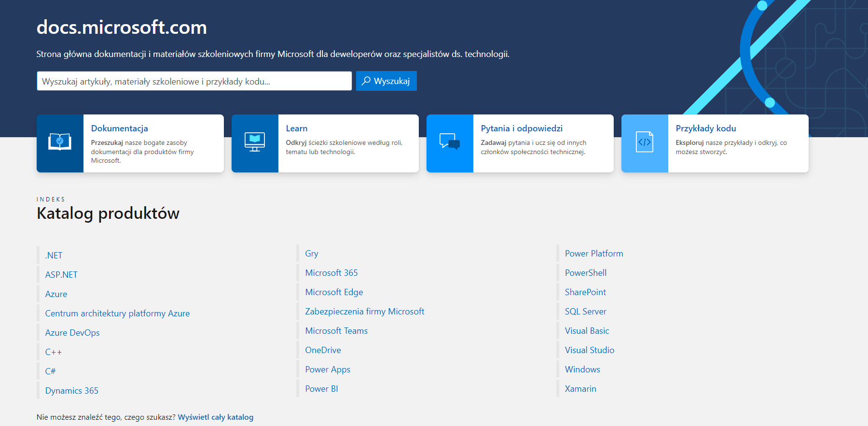
Task: Open the Learn card title
Action: click(x=297, y=128)
